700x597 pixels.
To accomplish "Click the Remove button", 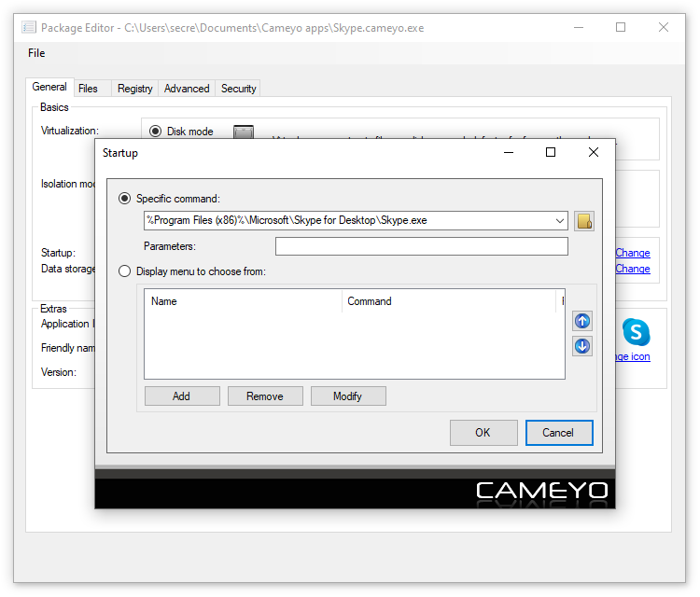I will (265, 396).
